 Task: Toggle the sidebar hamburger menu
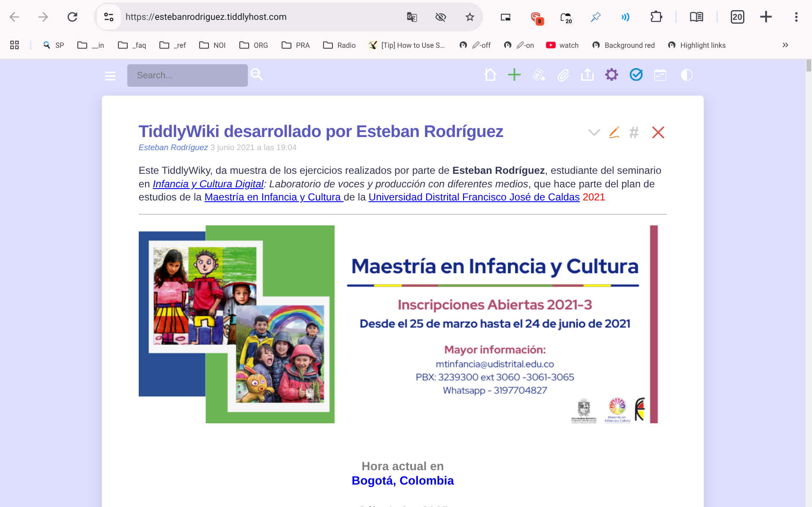tap(110, 76)
